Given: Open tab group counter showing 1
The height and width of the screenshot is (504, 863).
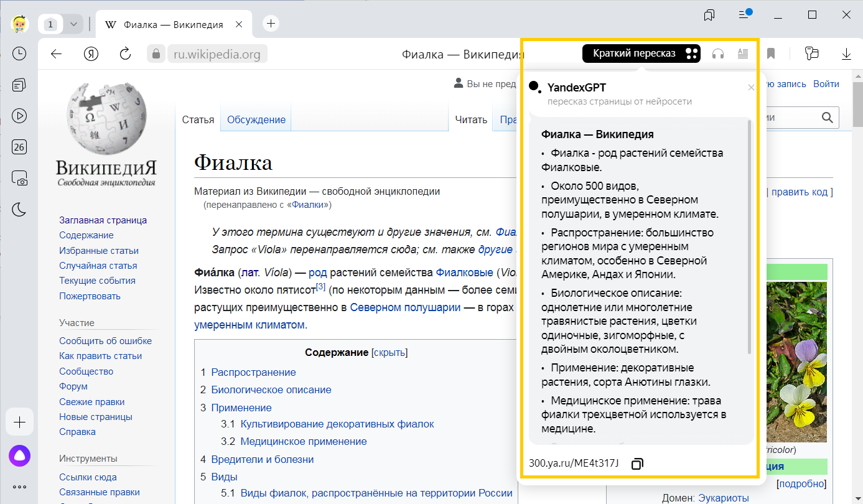Looking at the screenshot, I should (x=51, y=24).
